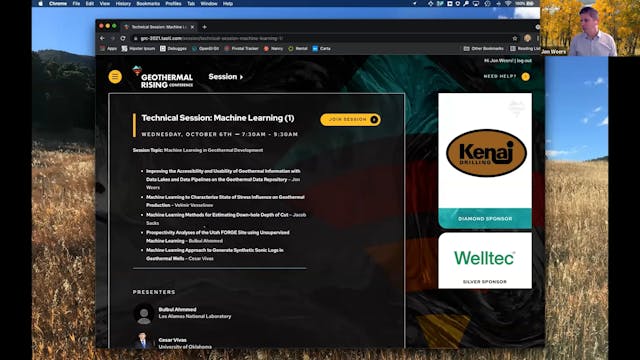Click the browser forward arrow
Image resolution: width=640 pixels, height=360 pixels.
(112, 38)
